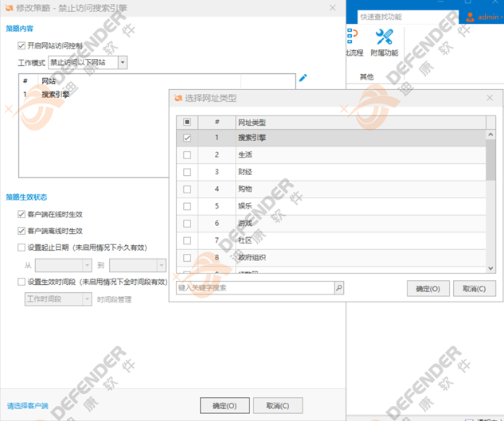This screenshot has width=504, height=421.
Task: Click scroll down arrow in URL type list
Action: [490, 268]
